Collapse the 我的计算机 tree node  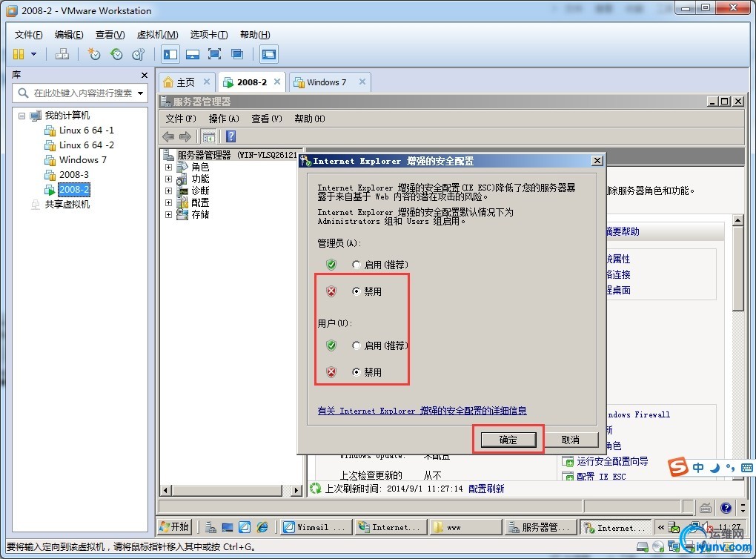[x=21, y=116]
